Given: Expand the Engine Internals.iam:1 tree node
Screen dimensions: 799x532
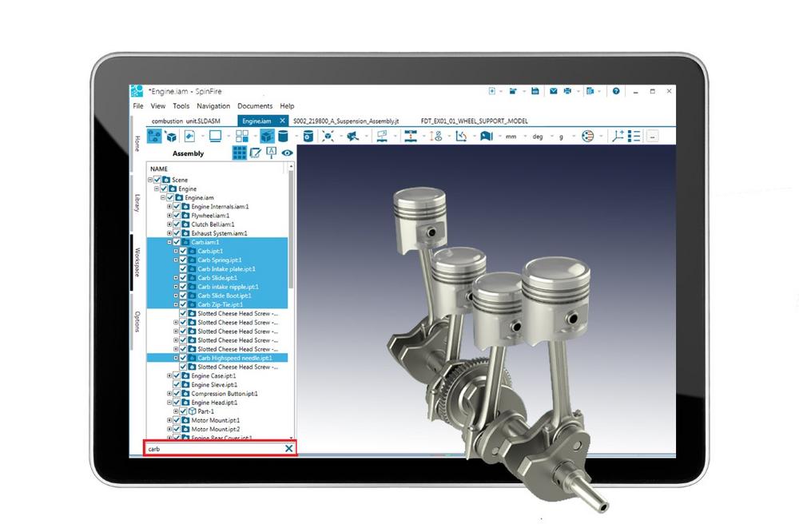Looking at the screenshot, I should coord(169,207).
